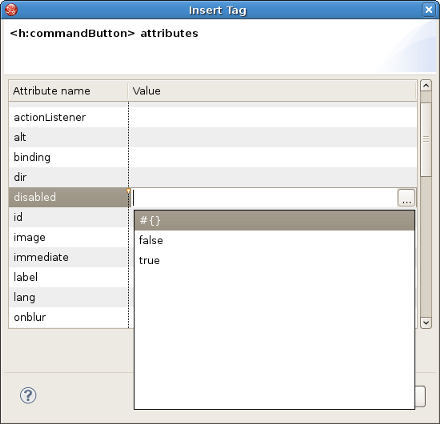Click the scrollbar down arrow
The height and width of the screenshot is (424, 440).
pos(426,323)
